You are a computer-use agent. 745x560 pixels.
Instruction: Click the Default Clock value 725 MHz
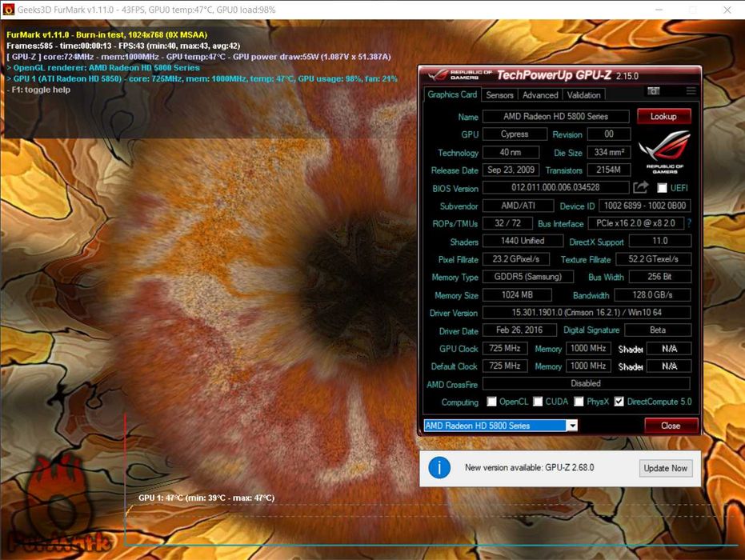[x=505, y=366]
